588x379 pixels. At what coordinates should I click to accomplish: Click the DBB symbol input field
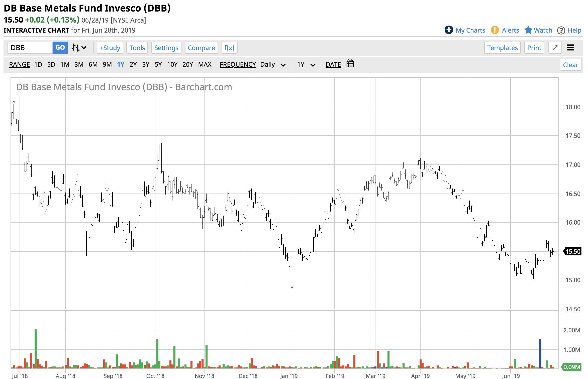[x=30, y=48]
